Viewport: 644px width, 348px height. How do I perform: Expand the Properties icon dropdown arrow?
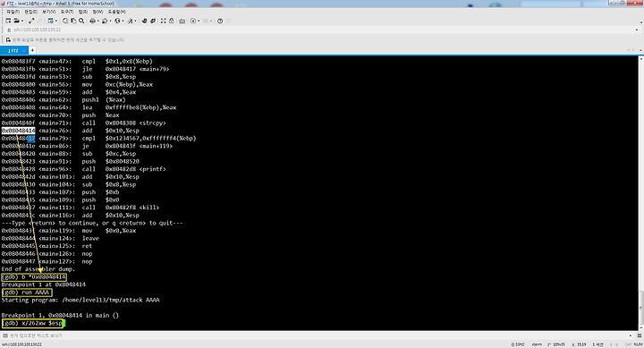click(56, 21)
